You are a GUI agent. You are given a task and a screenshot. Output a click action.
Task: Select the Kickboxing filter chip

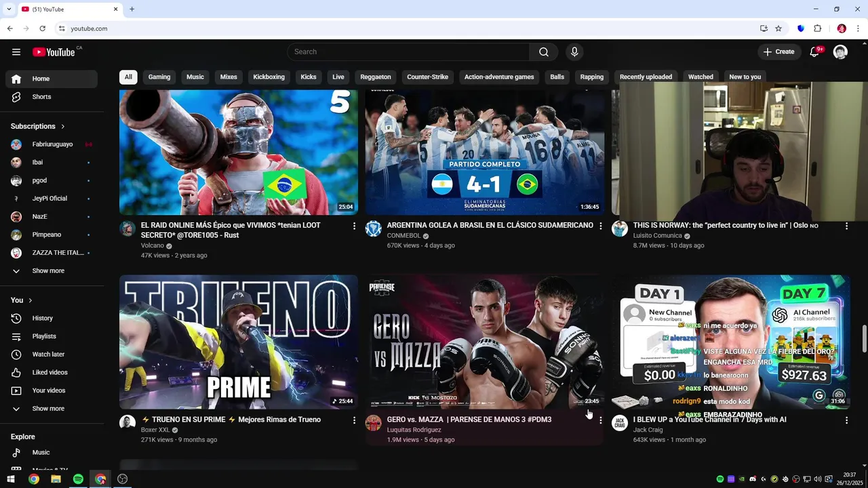pyautogui.click(x=269, y=77)
